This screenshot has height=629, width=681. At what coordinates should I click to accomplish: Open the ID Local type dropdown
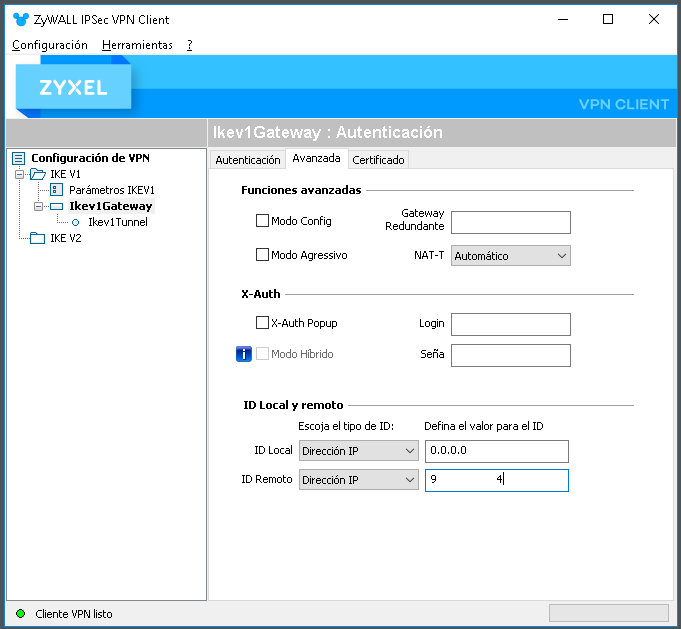pos(359,451)
